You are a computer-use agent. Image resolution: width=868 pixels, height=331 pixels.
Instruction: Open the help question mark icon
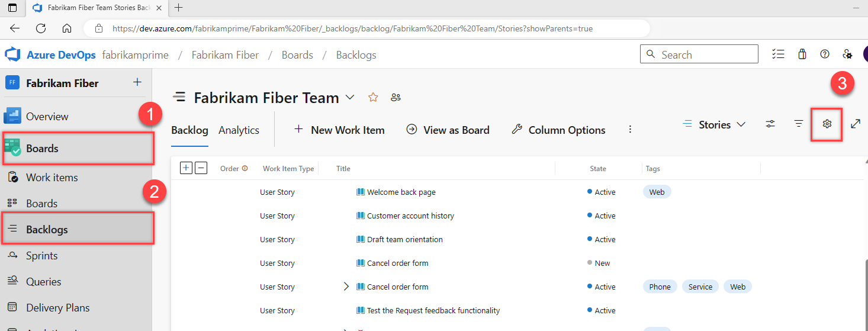point(825,54)
